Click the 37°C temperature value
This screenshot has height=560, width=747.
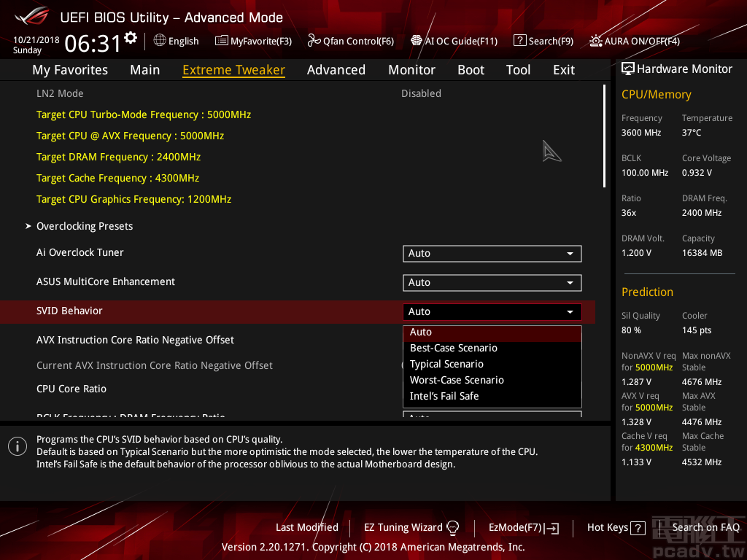click(x=692, y=133)
